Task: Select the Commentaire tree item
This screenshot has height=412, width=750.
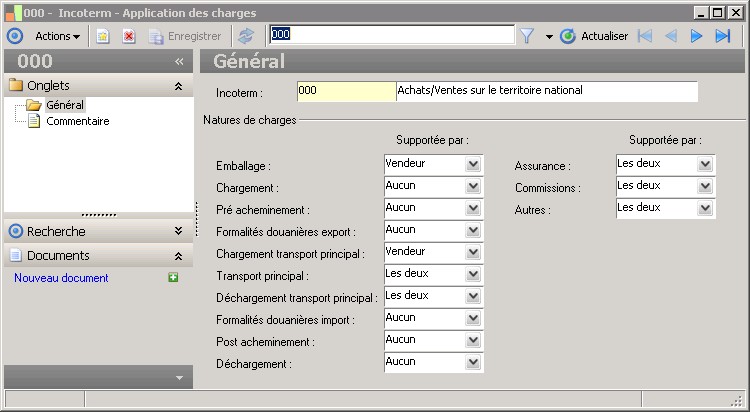Action: [77, 121]
